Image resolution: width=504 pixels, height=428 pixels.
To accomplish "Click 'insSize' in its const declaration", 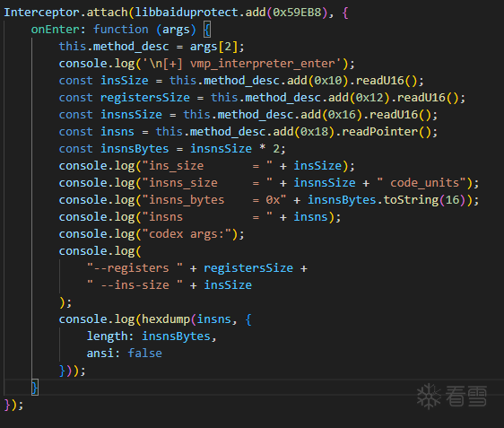I will click(125, 81).
